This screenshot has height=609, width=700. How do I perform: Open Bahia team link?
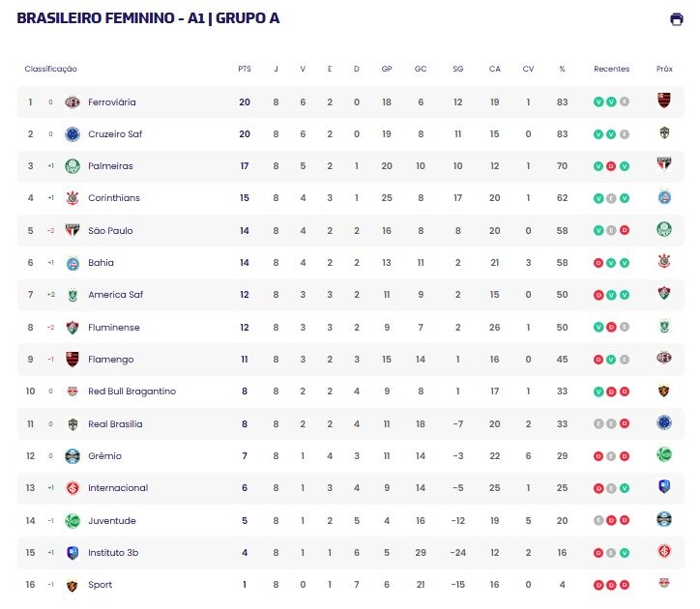[101, 263]
